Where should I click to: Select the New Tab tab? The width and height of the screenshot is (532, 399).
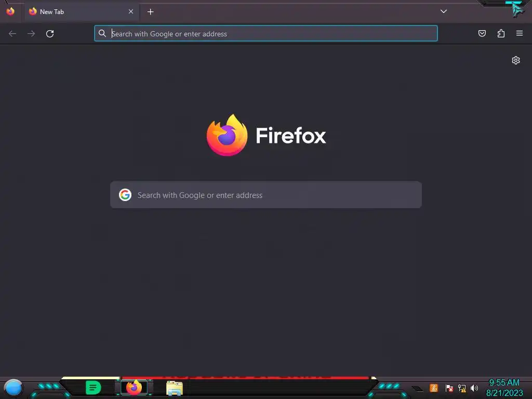(81, 12)
